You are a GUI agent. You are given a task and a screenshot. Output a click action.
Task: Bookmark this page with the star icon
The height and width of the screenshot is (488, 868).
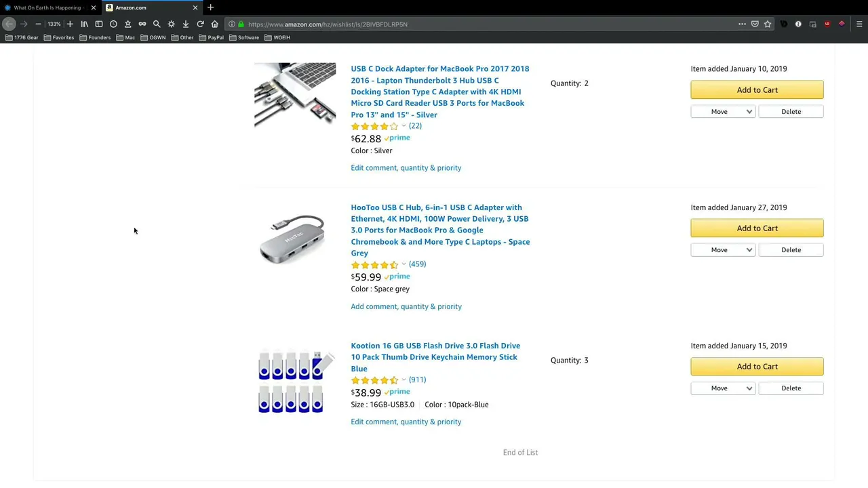[x=768, y=24]
